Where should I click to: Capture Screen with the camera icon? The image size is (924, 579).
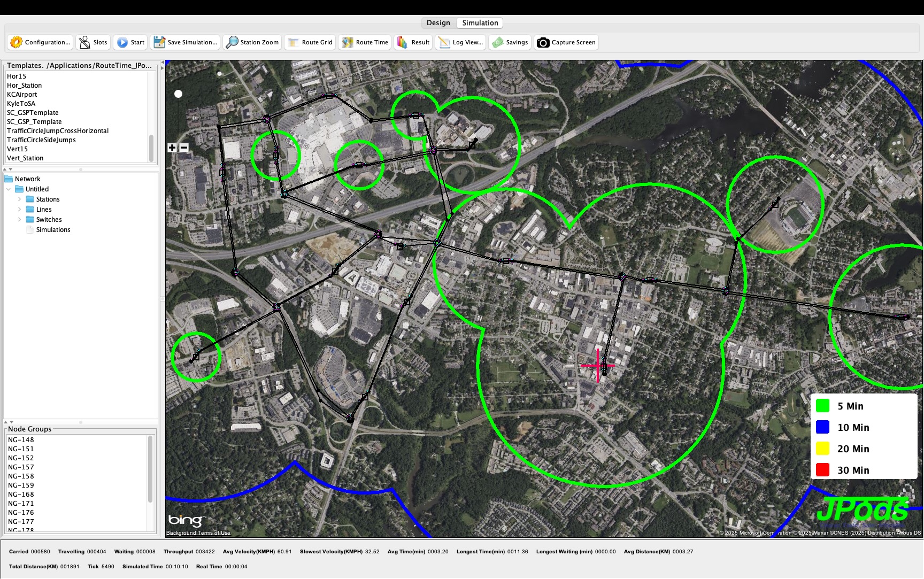(x=543, y=42)
